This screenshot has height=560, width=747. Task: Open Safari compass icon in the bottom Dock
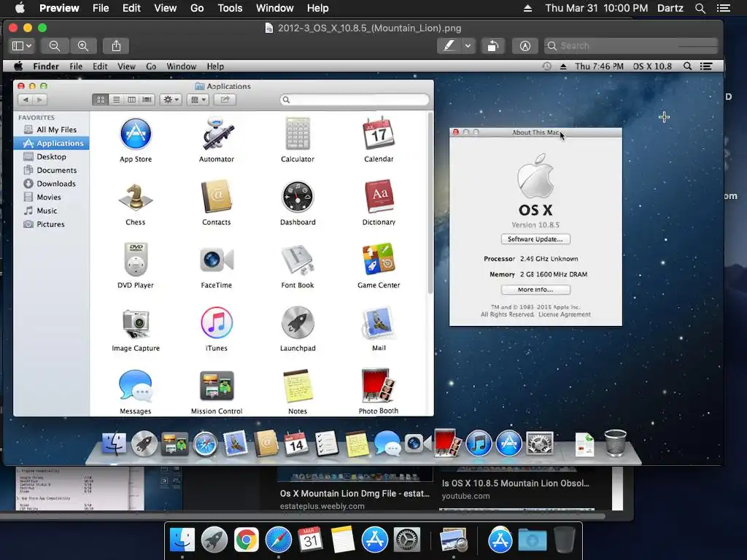[278, 540]
